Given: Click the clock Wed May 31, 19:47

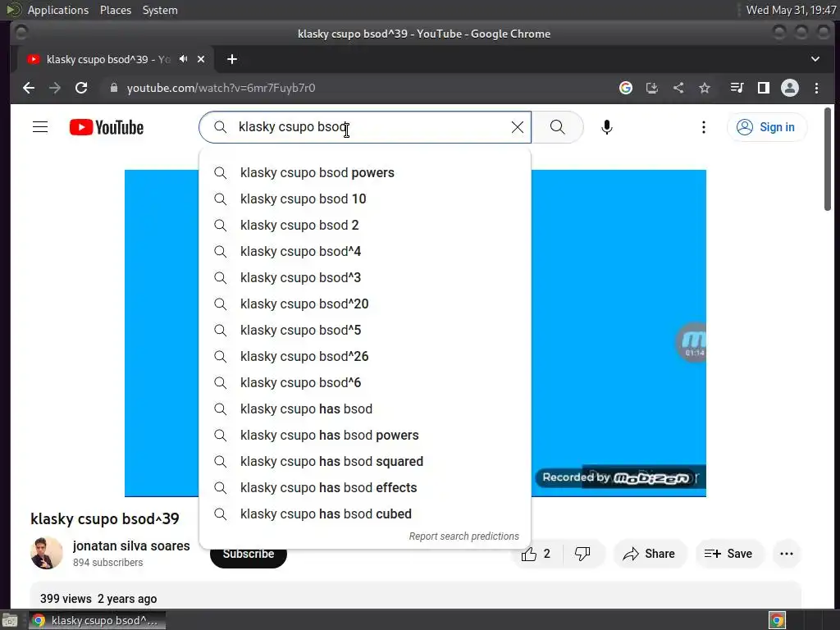Looking at the screenshot, I should (x=791, y=10).
